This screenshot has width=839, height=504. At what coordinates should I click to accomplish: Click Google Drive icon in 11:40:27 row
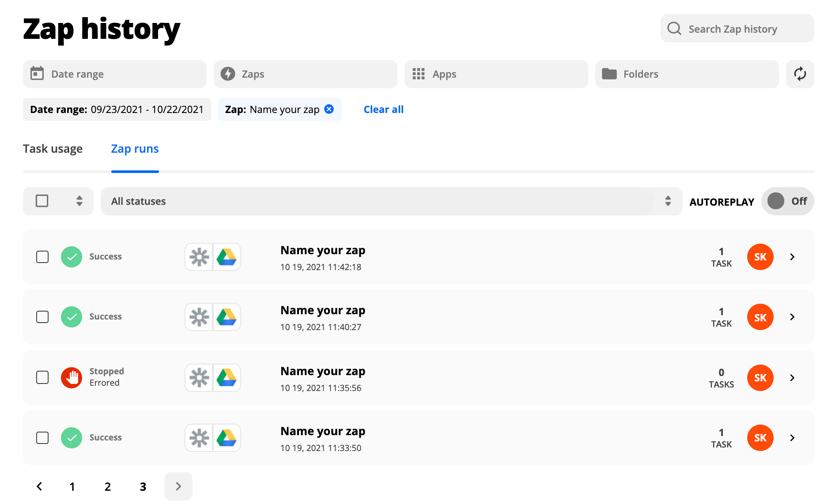[x=227, y=317]
